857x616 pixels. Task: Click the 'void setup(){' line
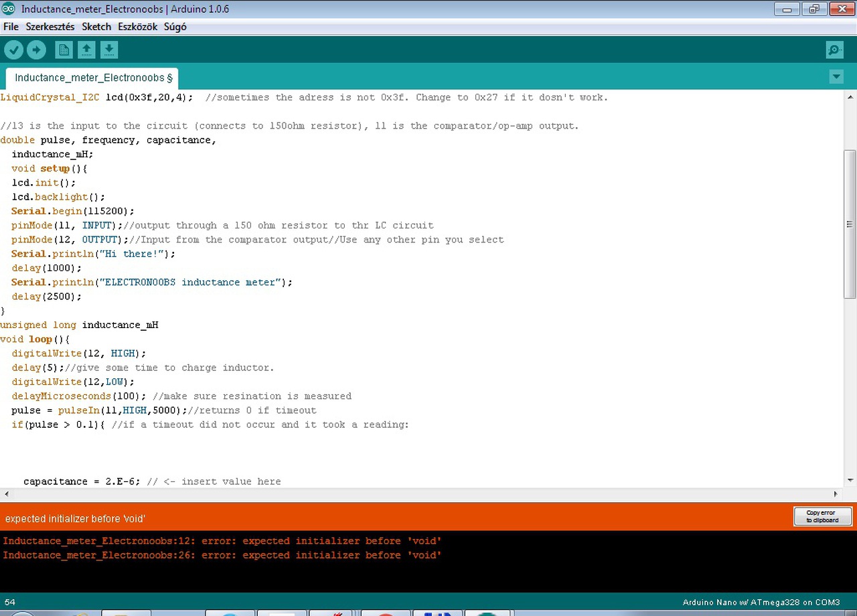coord(50,169)
